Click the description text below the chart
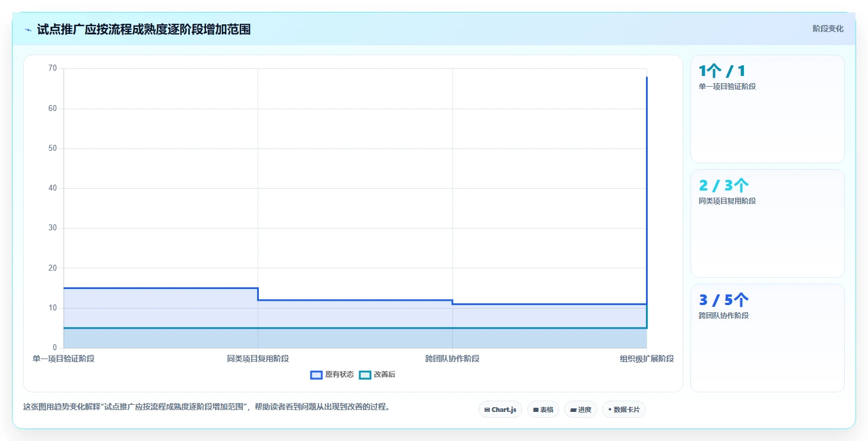The image size is (868, 441). click(x=206, y=407)
